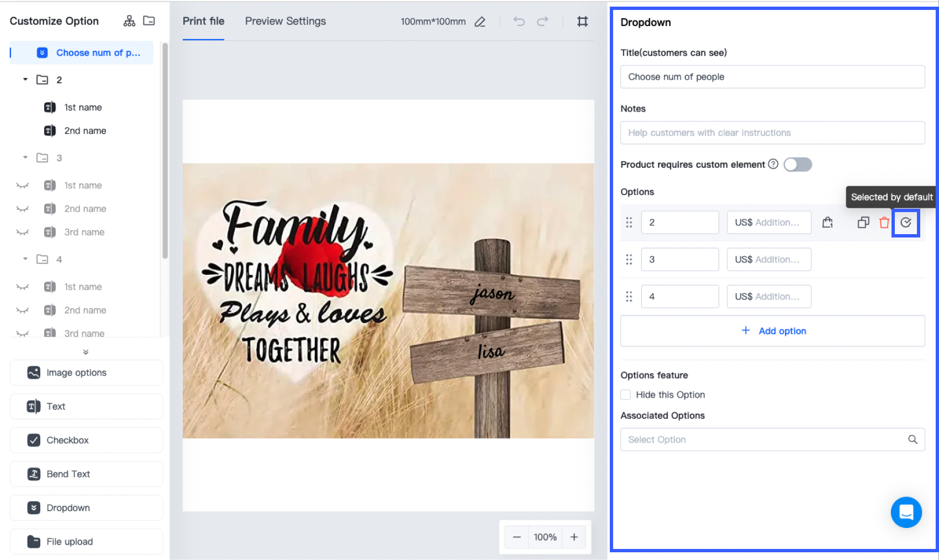Click the folder icon next to Customize Option
Viewport: 939px width, 560px height.
click(149, 21)
